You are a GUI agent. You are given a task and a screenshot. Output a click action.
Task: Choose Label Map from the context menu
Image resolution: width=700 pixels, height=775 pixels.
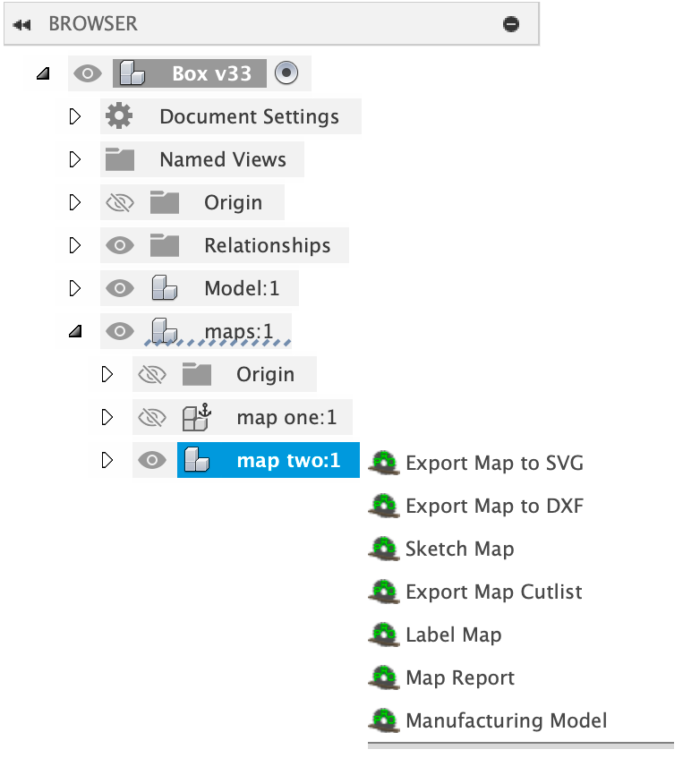click(453, 634)
